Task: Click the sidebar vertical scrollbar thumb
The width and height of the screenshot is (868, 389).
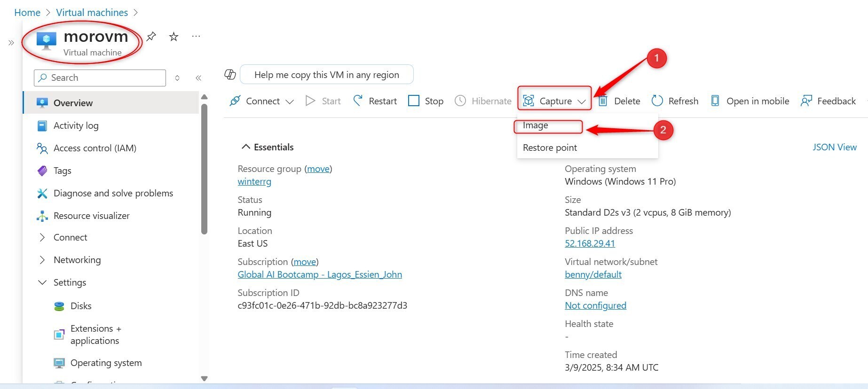Action: pos(204,169)
